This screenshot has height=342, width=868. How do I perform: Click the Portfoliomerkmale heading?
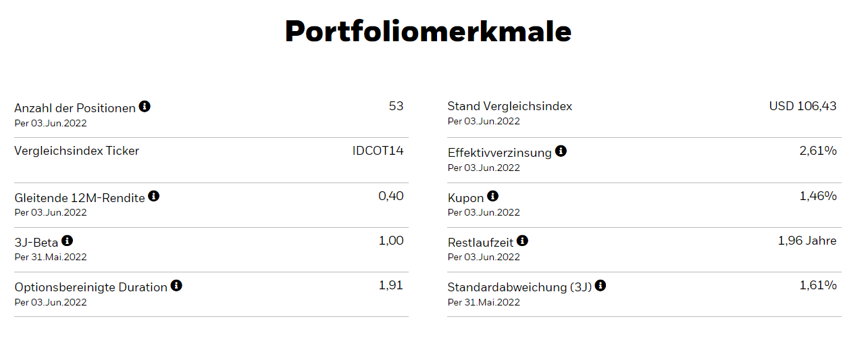point(428,32)
